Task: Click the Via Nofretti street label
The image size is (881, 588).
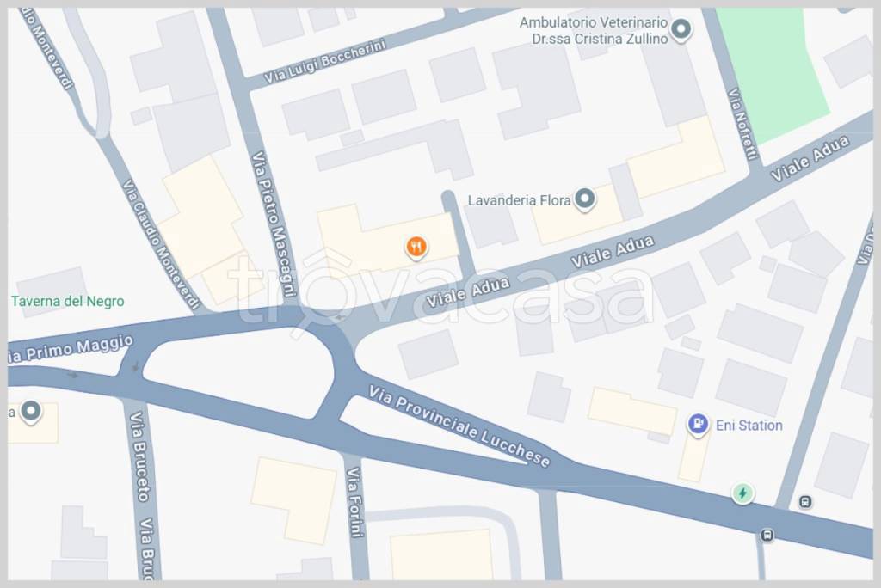Action: tap(742, 124)
